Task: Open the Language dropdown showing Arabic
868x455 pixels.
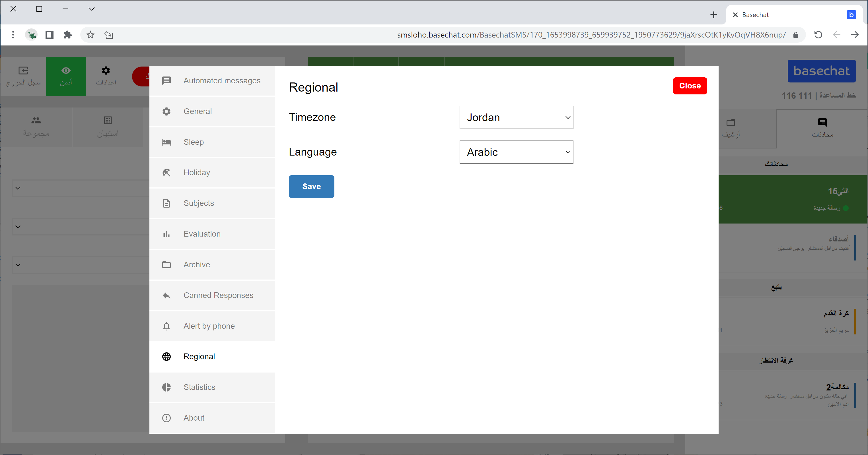Action: tap(516, 152)
